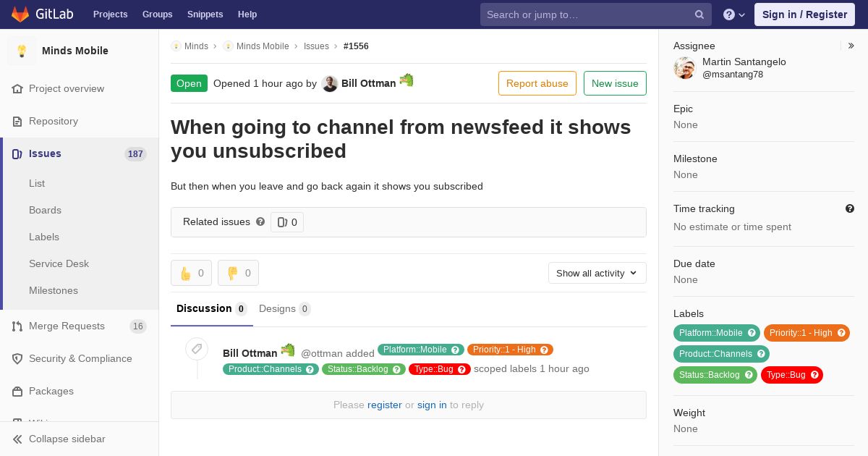This screenshot has width=868, height=456.
Task: Click help icon on sidebar Platform::Mobile label
Action: point(752,333)
